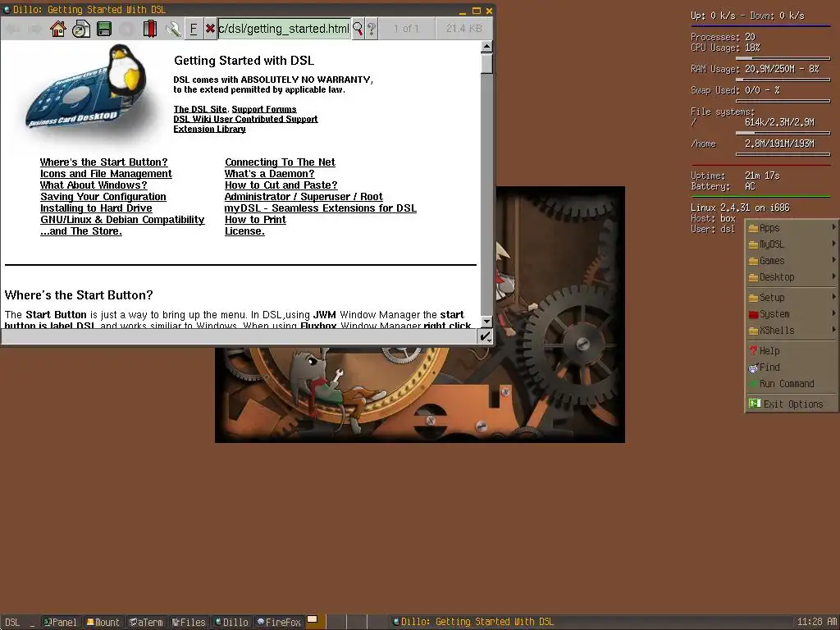840x630 pixels.
Task: Open DSL Wiki User Contributed Support link
Action: (245, 119)
